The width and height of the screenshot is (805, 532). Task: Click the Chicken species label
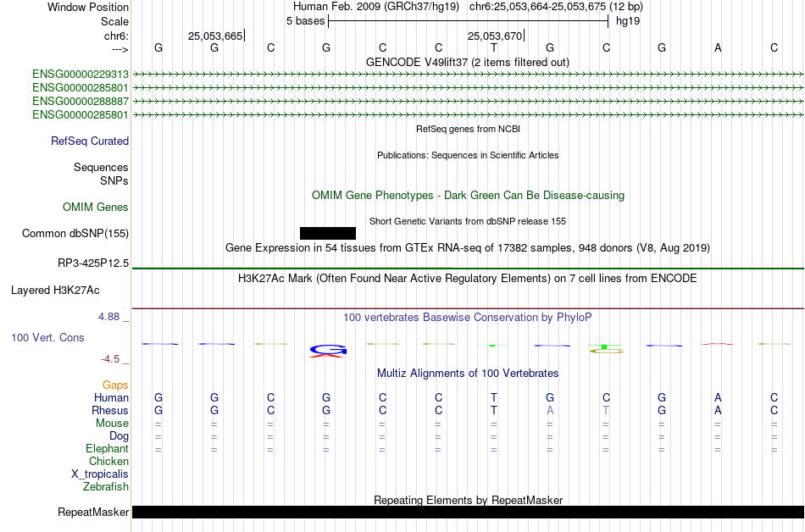108,461
